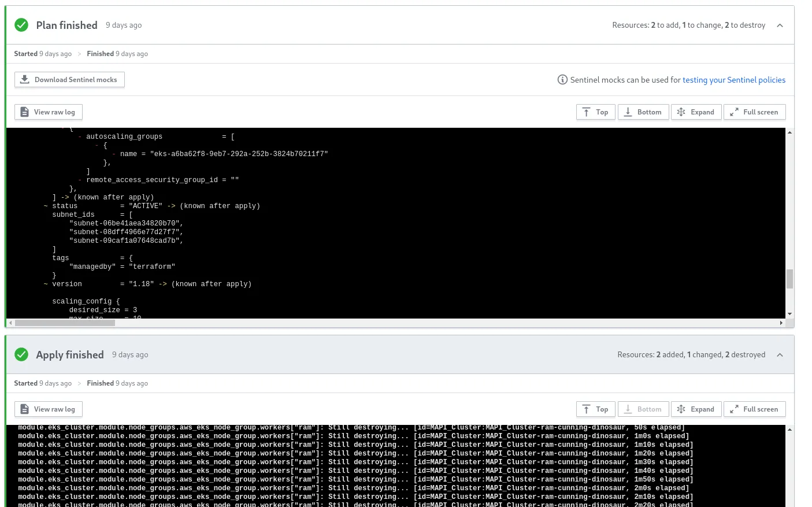
Task: Click the plan log scroll down arrow
Action: click(x=789, y=314)
